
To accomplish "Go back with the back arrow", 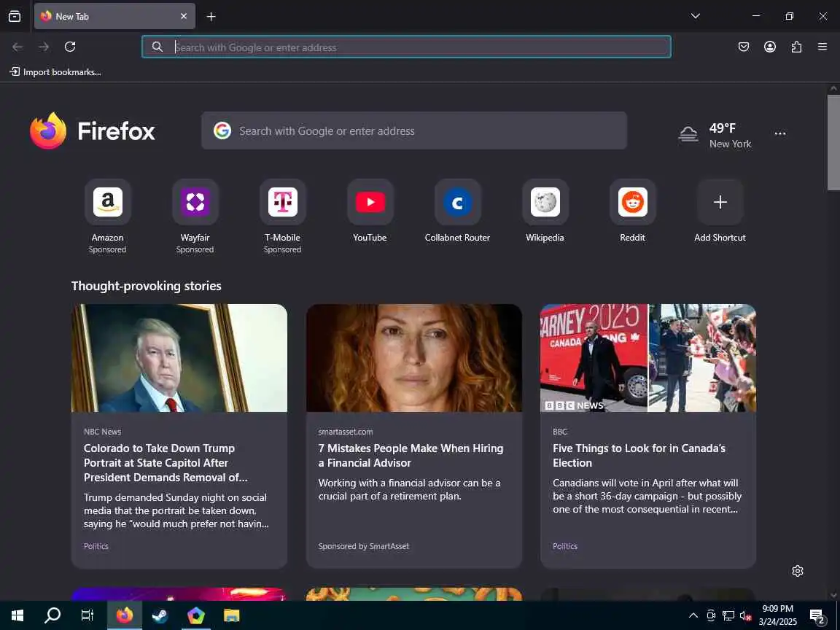I will [17, 47].
